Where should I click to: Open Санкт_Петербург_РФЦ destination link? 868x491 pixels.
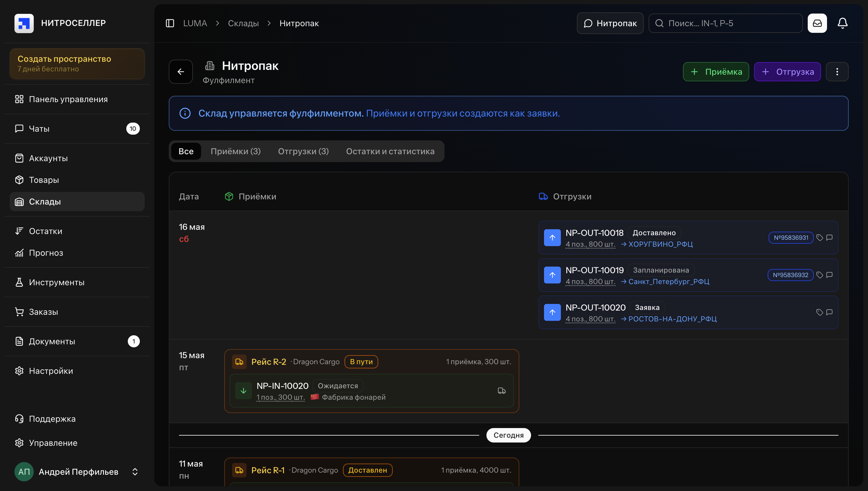[665, 282]
